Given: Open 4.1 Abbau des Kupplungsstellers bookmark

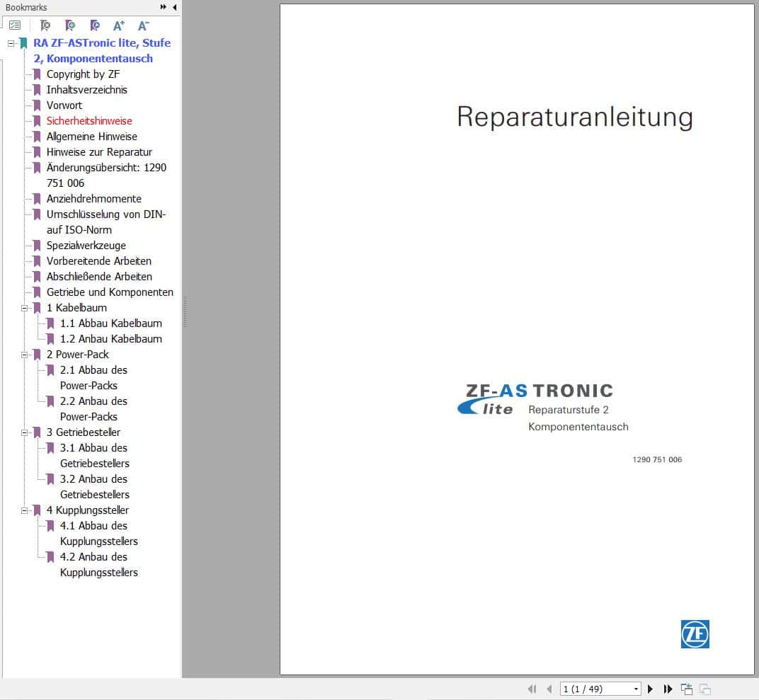Looking at the screenshot, I should click(x=98, y=533).
